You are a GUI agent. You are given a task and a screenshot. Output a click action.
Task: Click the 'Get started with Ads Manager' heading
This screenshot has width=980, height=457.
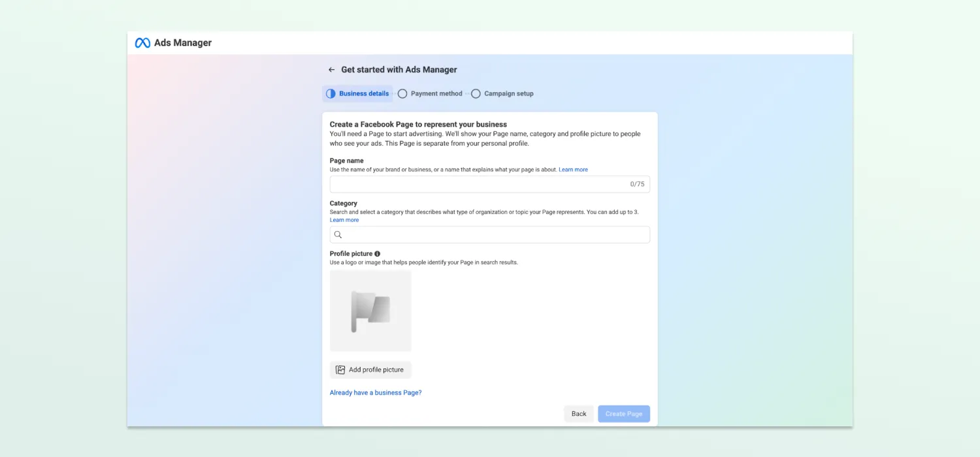[399, 70]
